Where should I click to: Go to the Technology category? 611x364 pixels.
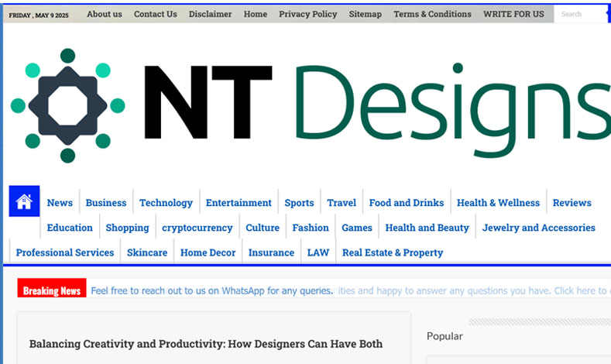click(166, 203)
